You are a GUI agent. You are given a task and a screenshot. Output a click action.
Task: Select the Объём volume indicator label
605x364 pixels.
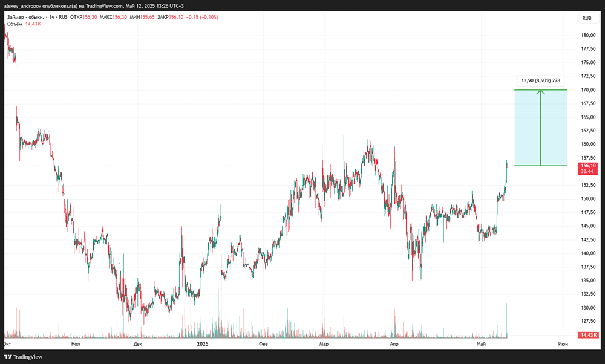click(15, 24)
